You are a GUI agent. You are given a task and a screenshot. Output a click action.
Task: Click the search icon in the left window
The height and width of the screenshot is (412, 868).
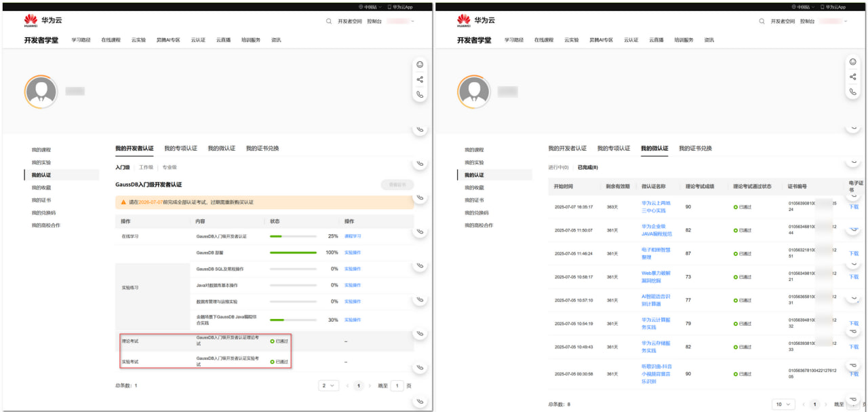click(329, 21)
